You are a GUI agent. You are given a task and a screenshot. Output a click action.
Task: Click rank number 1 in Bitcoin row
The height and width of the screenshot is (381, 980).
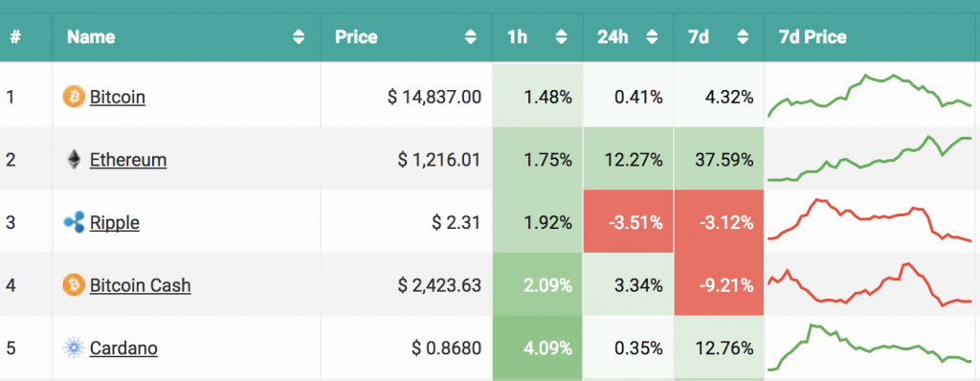point(10,97)
